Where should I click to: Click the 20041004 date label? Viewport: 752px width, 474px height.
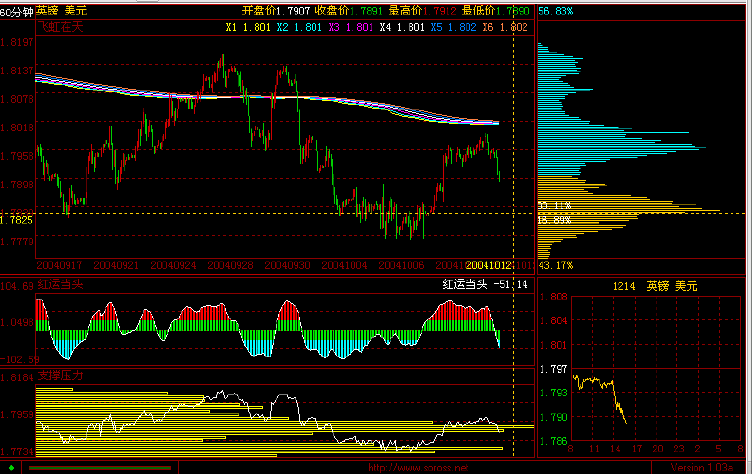[x=344, y=265]
